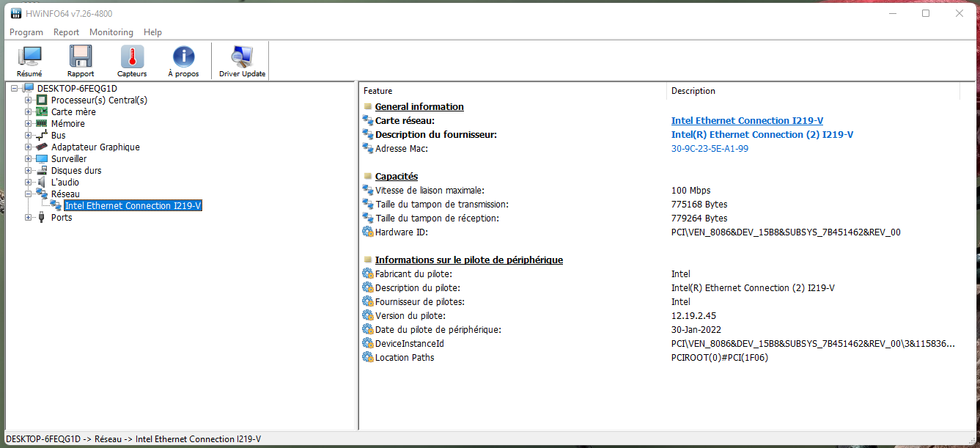This screenshot has width=980, height=448.
Task: Click the Disques durs drive icon
Action: pos(42,171)
